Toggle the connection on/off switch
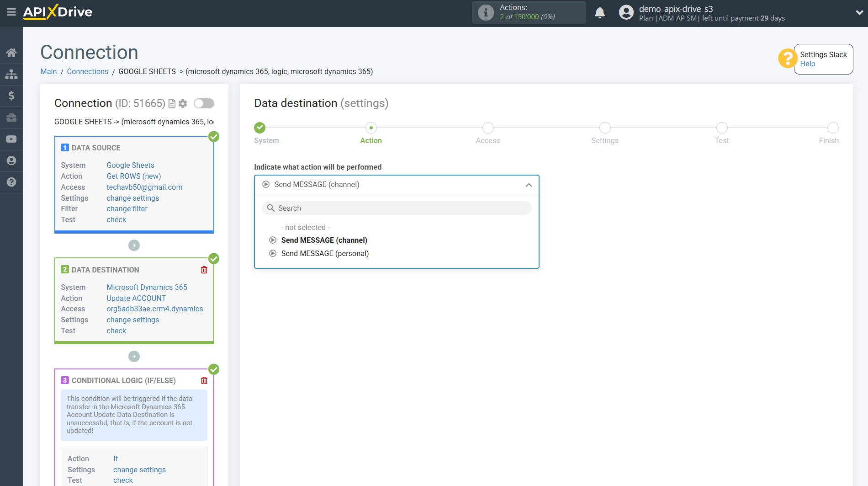Image resolution: width=868 pixels, height=486 pixels. (204, 103)
